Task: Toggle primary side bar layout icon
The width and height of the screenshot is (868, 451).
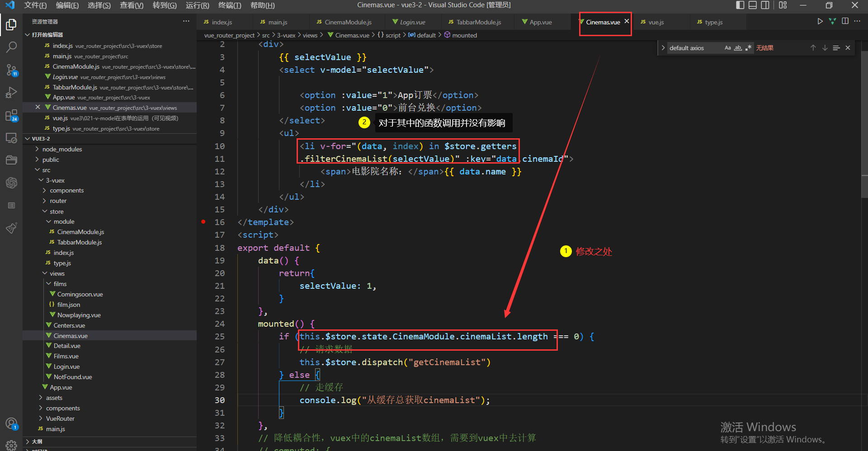Action: (740, 5)
